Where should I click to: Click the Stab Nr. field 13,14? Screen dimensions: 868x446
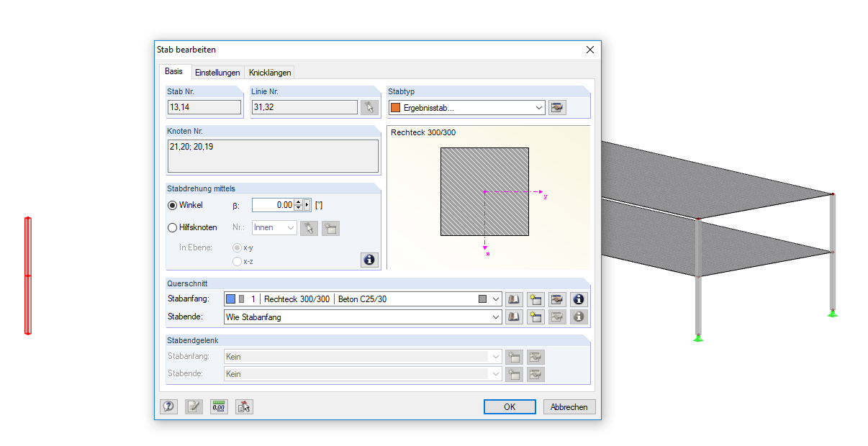coord(204,107)
